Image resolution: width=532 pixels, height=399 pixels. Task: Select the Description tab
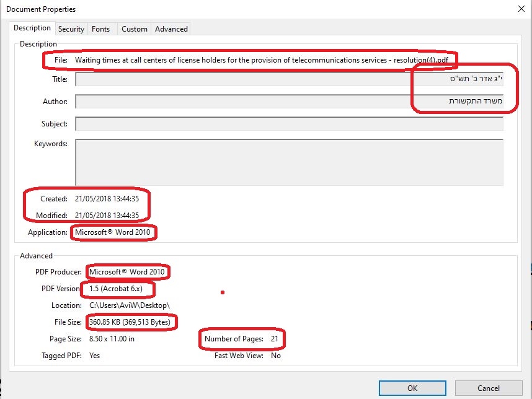coord(32,28)
